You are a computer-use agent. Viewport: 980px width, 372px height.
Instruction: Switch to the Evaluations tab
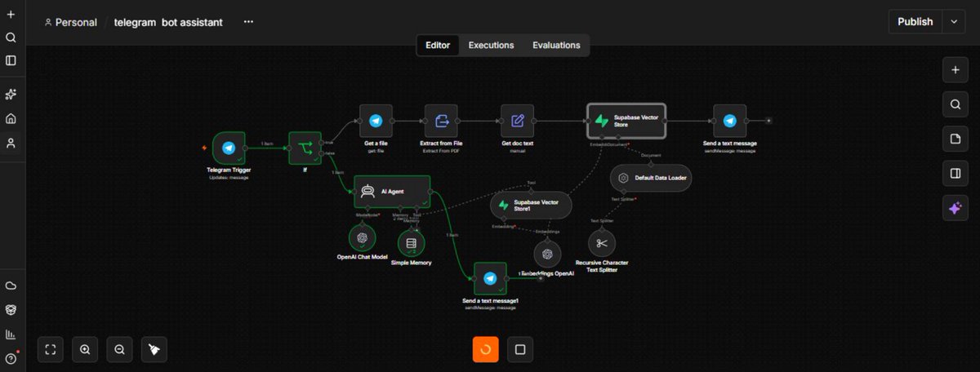pos(556,46)
